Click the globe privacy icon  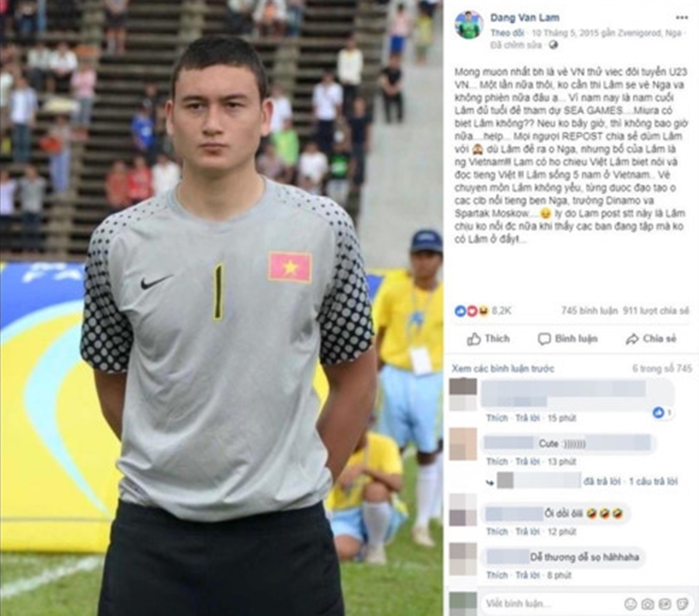point(553,45)
